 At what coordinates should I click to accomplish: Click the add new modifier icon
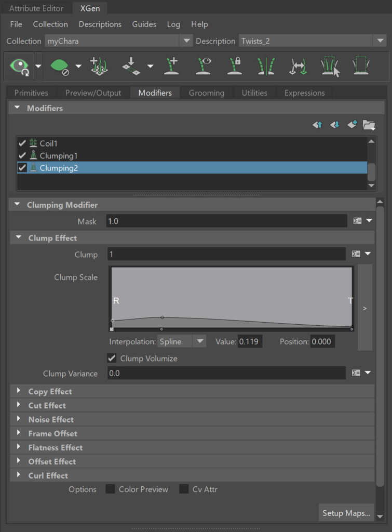coord(352,125)
